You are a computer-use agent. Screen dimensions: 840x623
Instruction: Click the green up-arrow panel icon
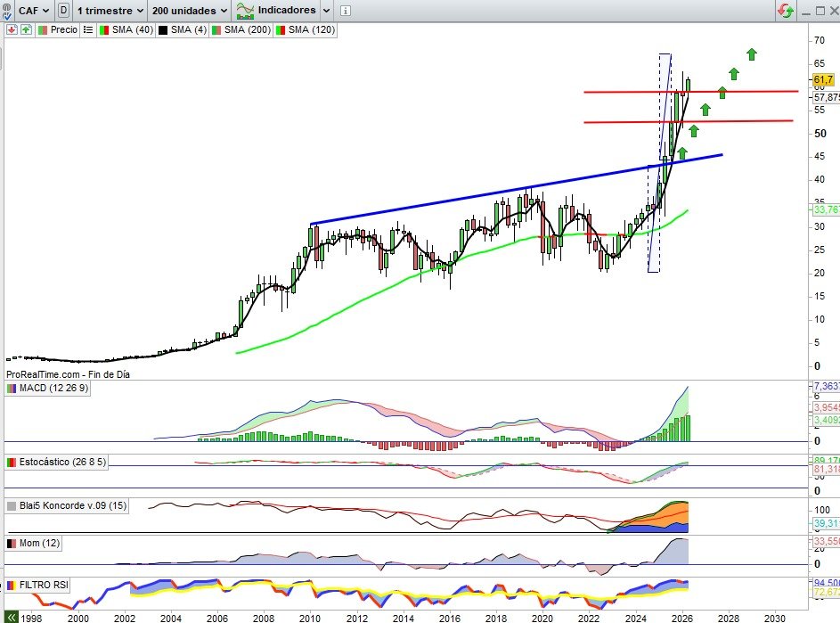[26, 30]
